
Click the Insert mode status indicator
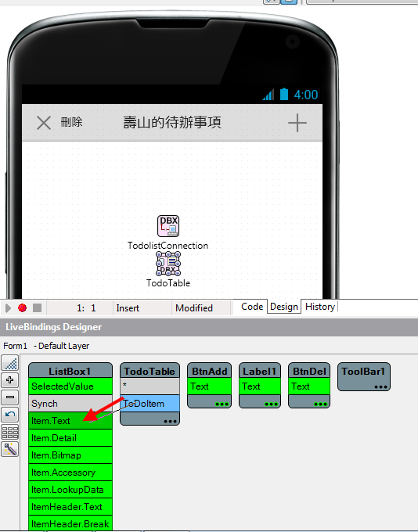coord(128,308)
